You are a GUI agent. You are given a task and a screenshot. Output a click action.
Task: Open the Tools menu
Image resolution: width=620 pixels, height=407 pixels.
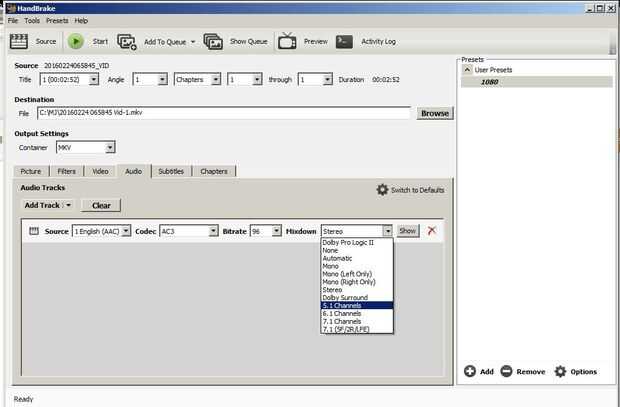click(x=32, y=21)
